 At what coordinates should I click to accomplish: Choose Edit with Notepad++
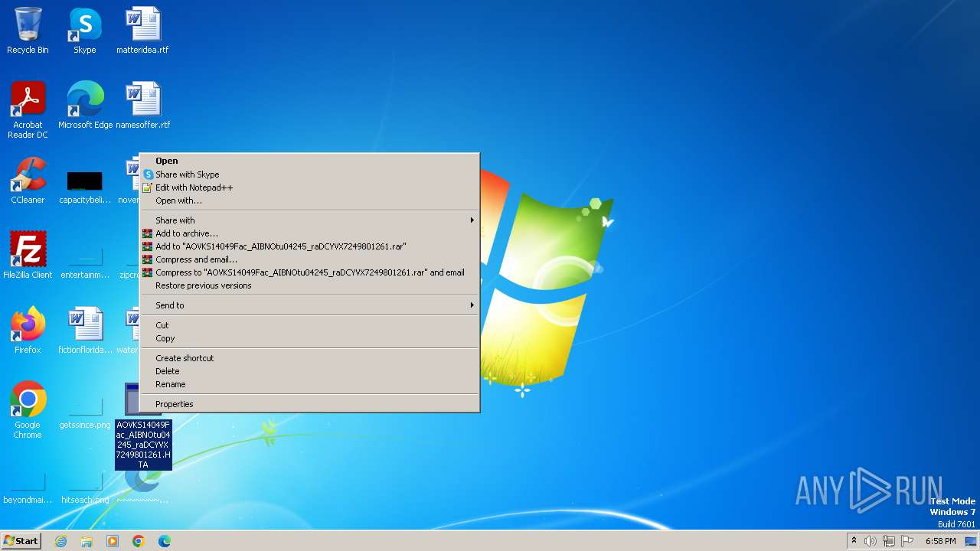309,187
